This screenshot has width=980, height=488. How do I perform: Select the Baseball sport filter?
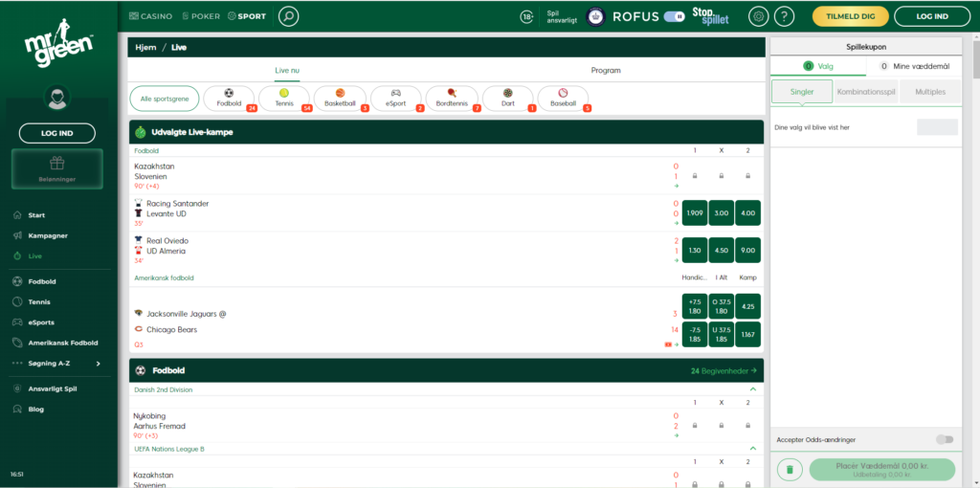[563, 99]
